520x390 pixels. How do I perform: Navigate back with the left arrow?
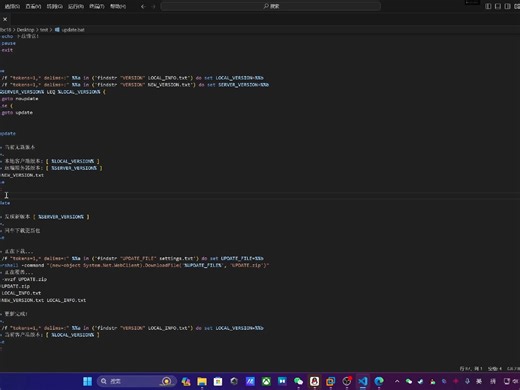coord(143,6)
